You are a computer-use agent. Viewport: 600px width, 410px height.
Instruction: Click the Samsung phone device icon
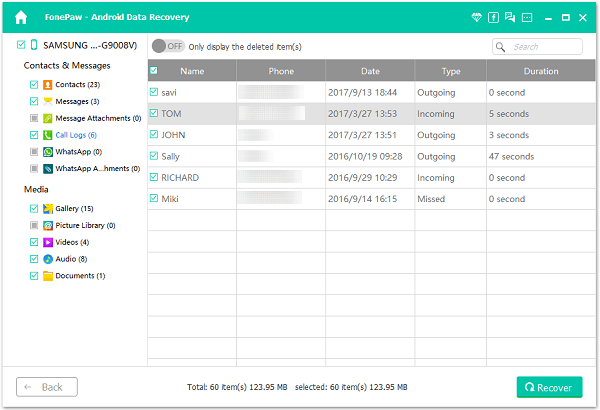pyautogui.click(x=34, y=45)
